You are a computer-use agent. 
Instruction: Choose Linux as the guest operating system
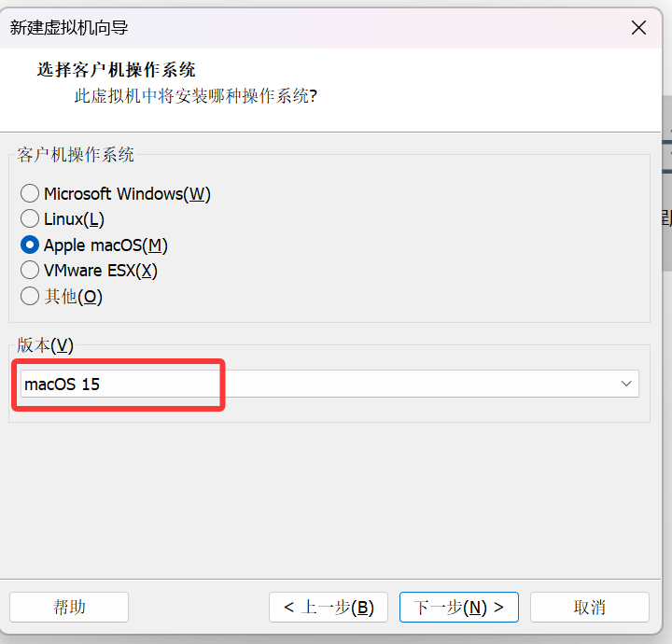(x=30, y=219)
